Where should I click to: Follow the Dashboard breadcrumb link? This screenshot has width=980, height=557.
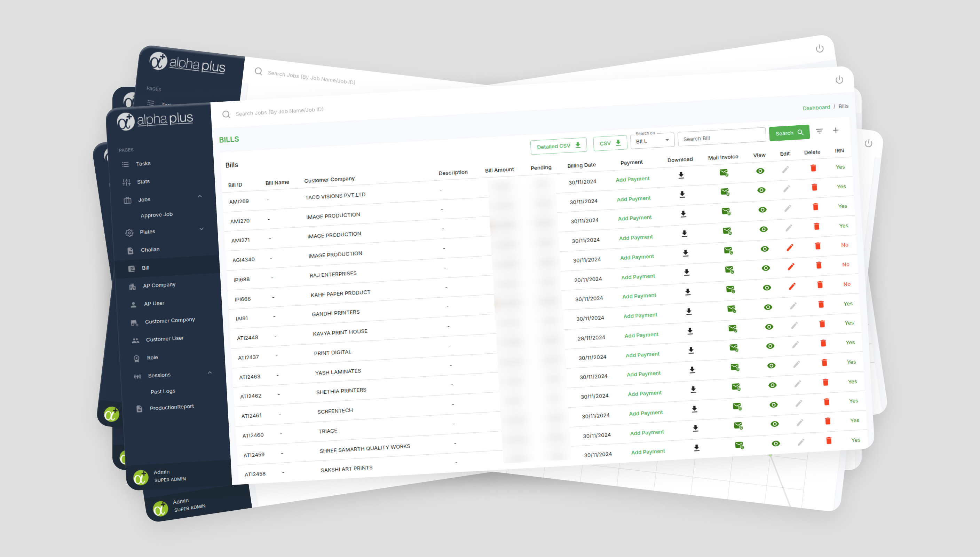coord(816,108)
